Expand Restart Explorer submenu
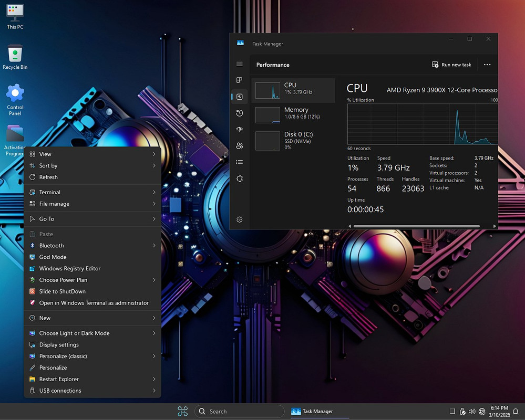 click(92, 379)
